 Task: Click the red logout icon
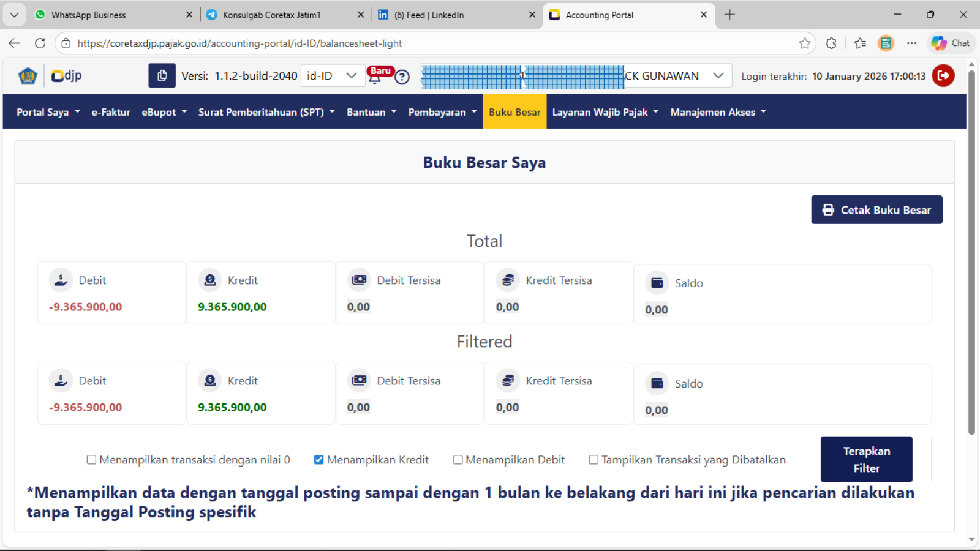point(943,76)
